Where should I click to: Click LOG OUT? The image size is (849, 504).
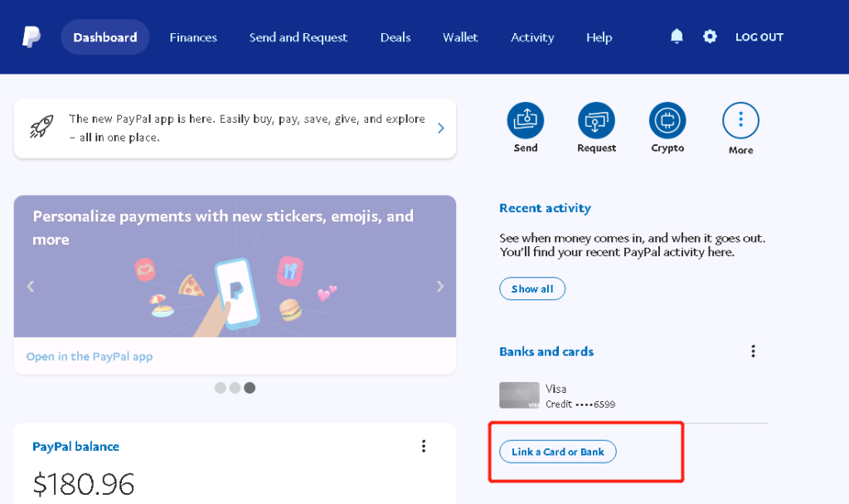point(759,36)
